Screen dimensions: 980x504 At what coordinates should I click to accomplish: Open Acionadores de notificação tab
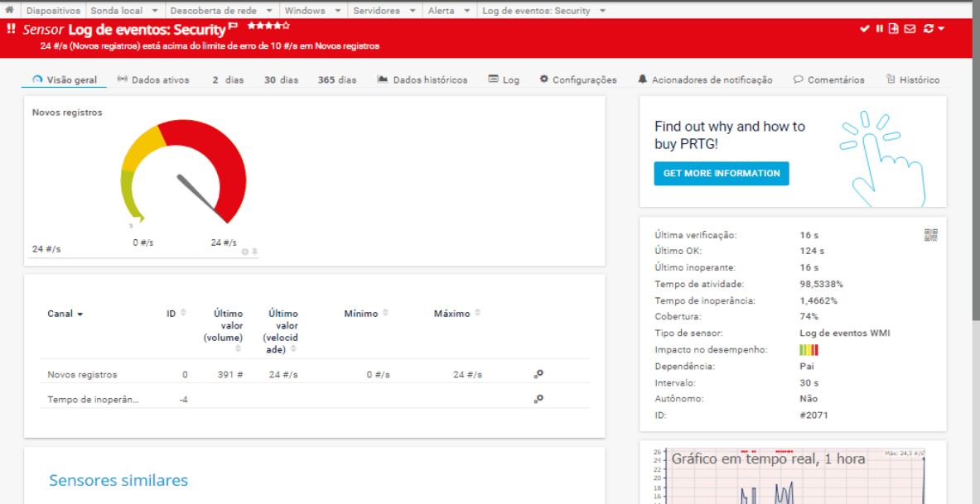tap(705, 80)
